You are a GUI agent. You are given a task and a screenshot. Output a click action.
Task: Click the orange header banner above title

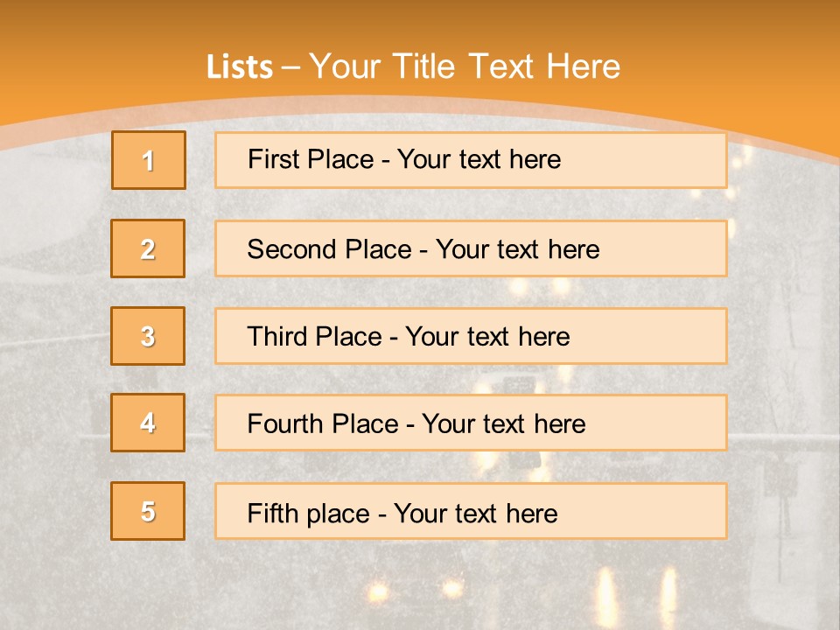click(x=420, y=22)
